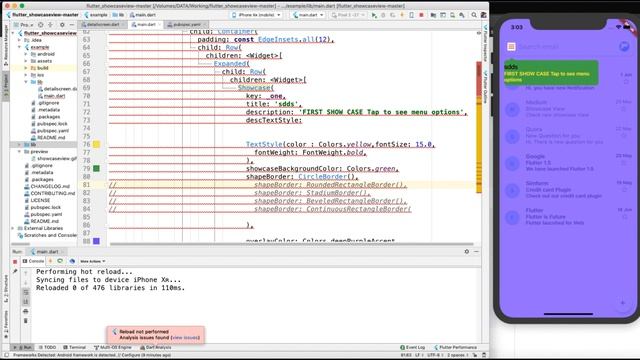640x360 pixels.
Task: Click the view issues link in the notification
Action: pos(186,338)
